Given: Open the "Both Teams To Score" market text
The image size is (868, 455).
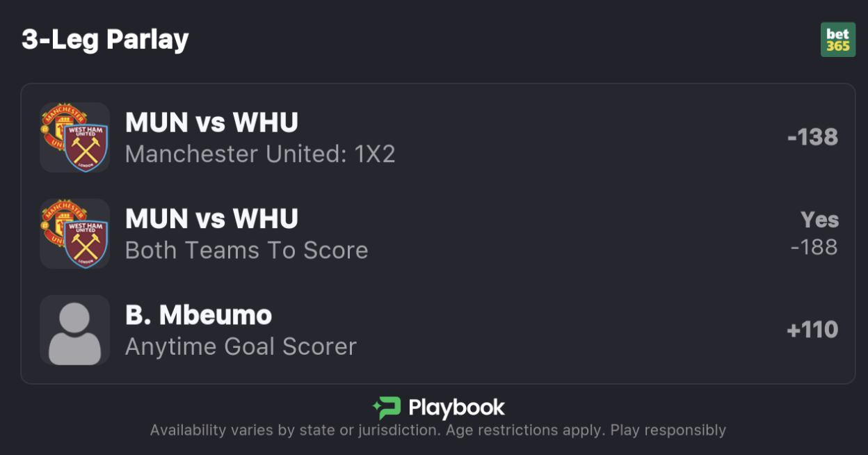Looking at the screenshot, I should pyautogui.click(x=246, y=250).
